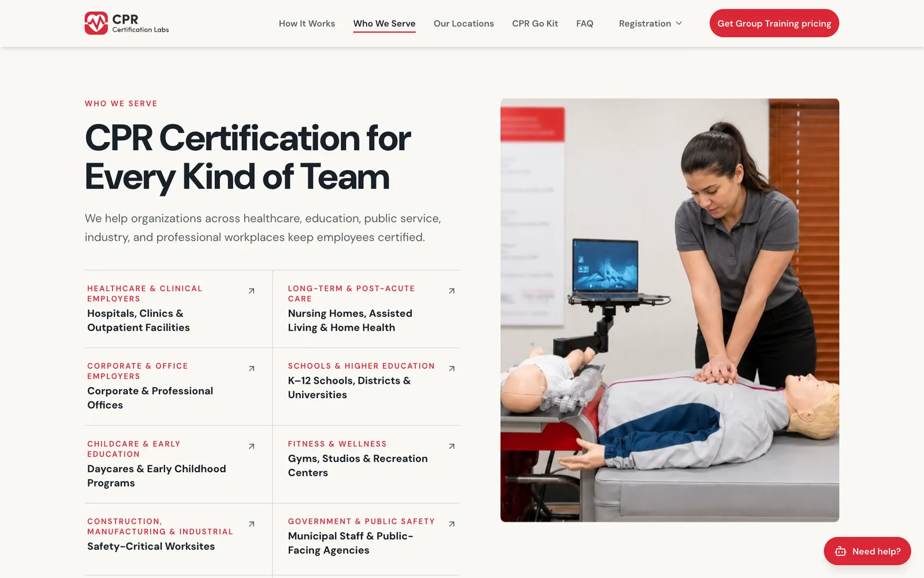Click the 'CPR Certification for Every Kind of Team' heading
924x578 pixels.
pyautogui.click(x=248, y=157)
